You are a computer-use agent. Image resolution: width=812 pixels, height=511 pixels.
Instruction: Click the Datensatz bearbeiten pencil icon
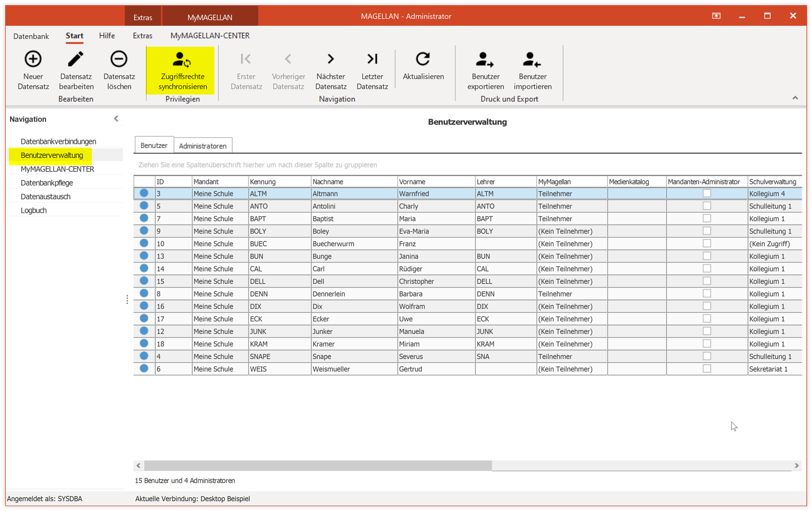pos(76,59)
